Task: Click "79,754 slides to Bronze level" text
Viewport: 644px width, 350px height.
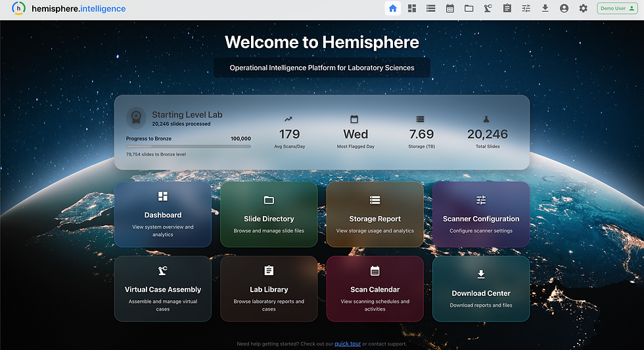Action: (x=156, y=154)
